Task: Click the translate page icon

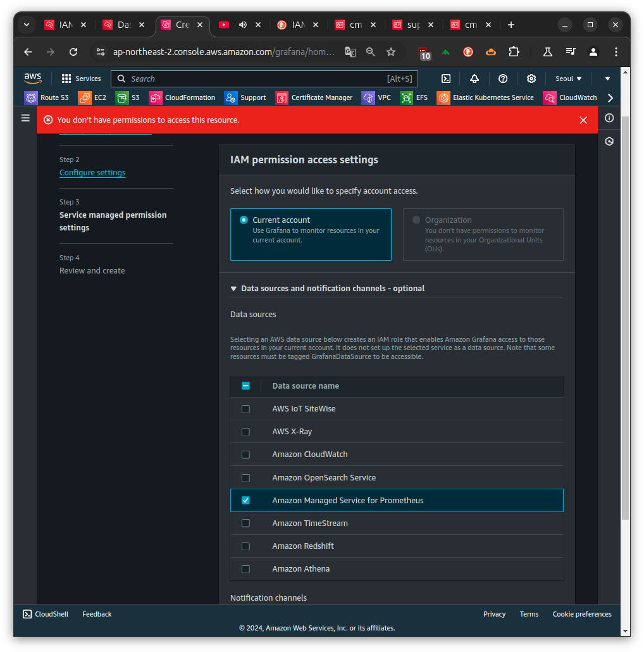Action: [x=350, y=52]
